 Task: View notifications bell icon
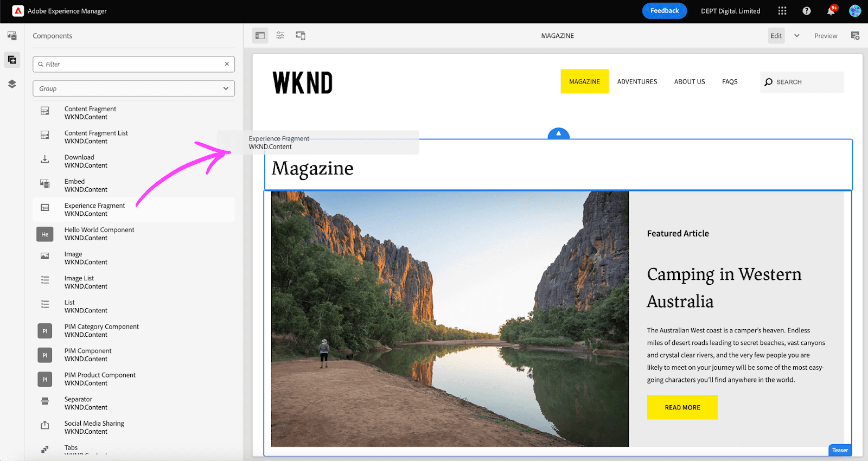pos(831,11)
